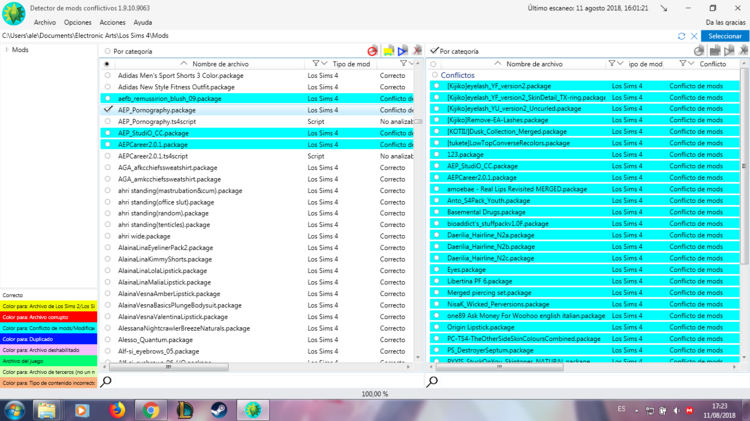Toggle select-all radio in right list header
The width and height of the screenshot is (750, 421).
pyautogui.click(x=433, y=64)
